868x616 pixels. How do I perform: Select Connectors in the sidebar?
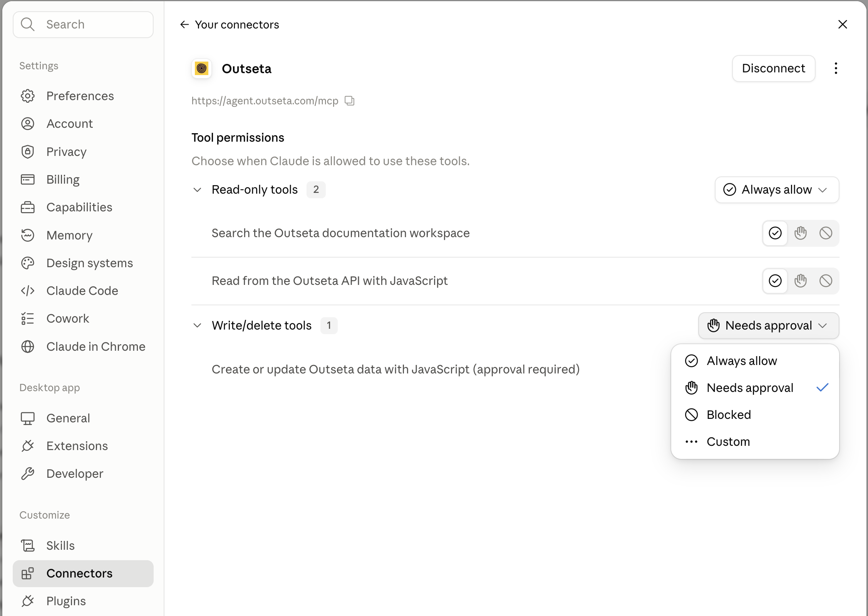click(83, 573)
